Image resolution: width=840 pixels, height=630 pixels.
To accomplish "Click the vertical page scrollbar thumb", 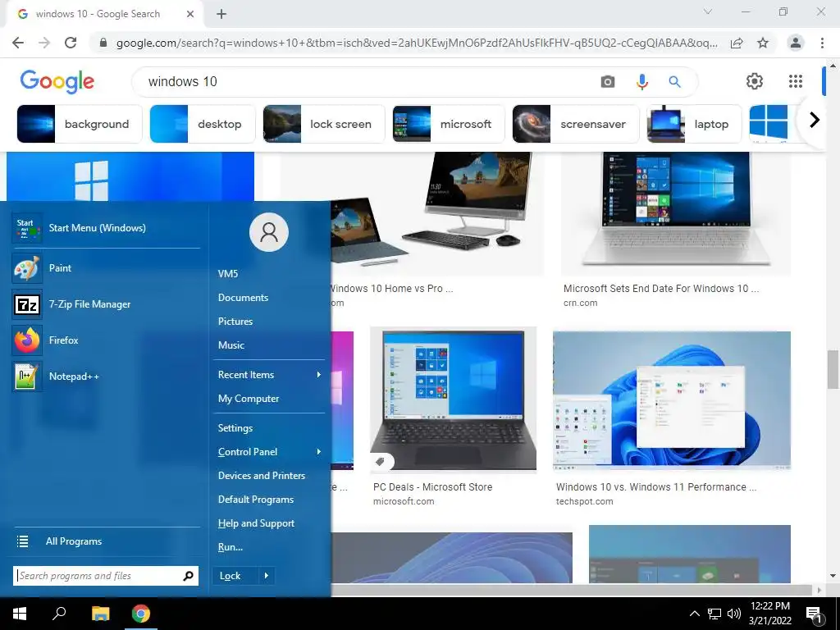I will point(833,370).
